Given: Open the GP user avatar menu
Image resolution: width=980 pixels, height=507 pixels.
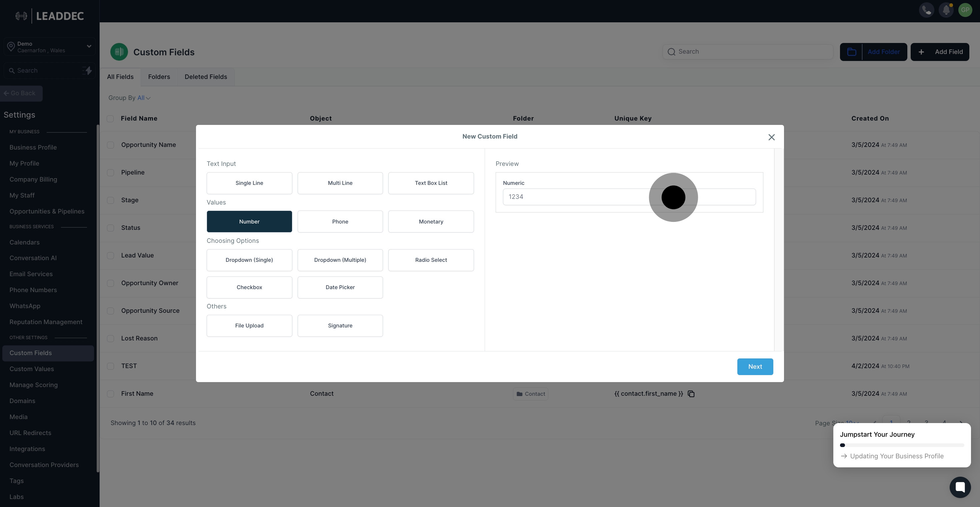Looking at the screenshot, I should (965, 10).
